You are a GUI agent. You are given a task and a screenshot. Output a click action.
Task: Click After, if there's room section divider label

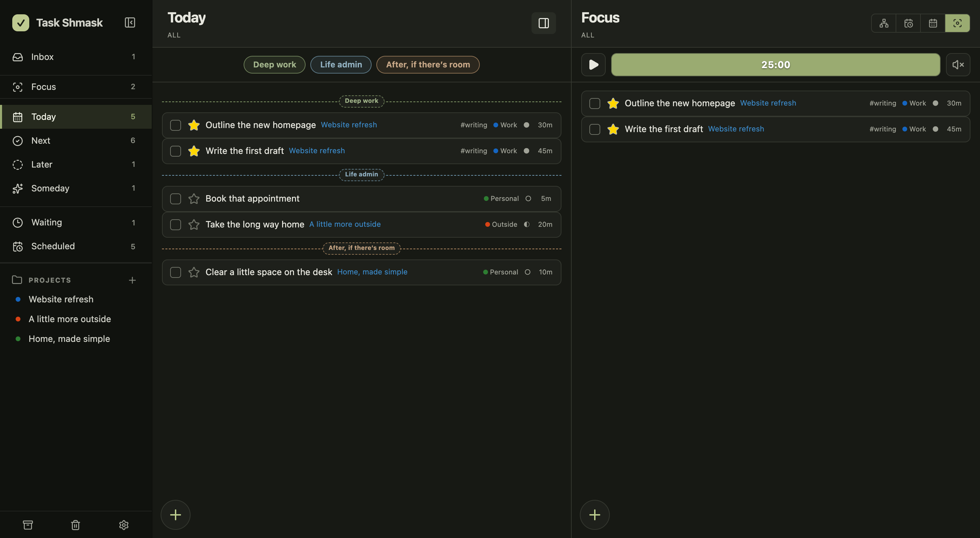click(361, 248)
